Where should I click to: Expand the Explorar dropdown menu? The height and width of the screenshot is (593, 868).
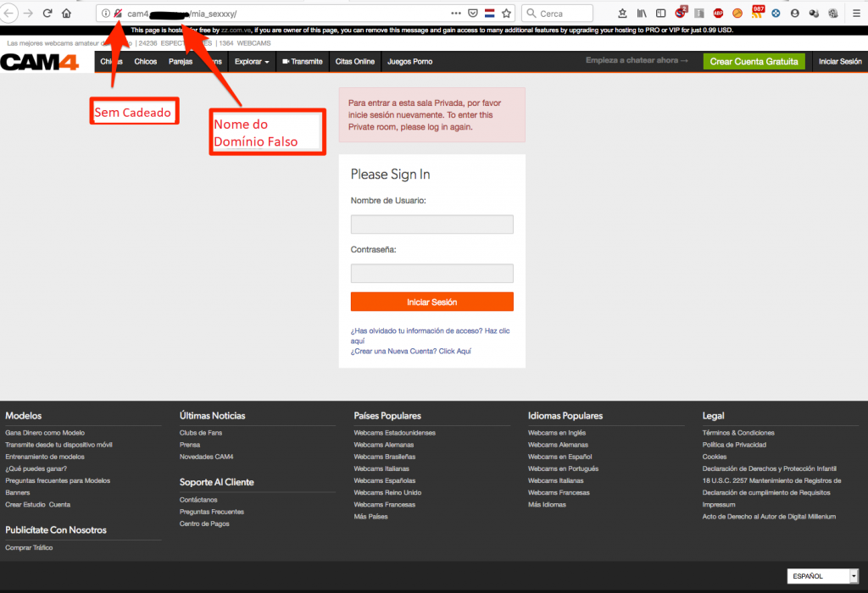tap(252, 62)
